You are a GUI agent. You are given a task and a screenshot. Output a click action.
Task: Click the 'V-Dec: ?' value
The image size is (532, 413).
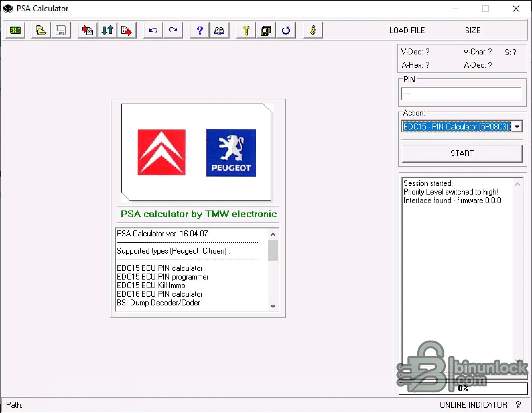[x=415, y=52]
